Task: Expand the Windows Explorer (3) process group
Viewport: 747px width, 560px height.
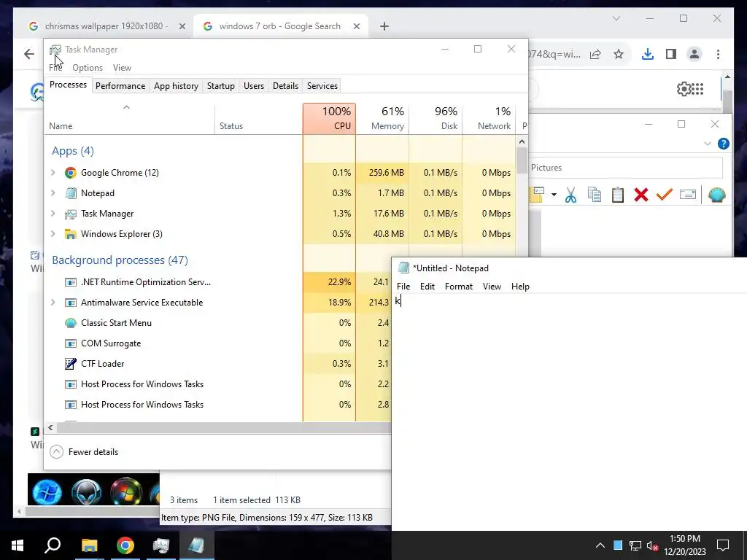Action: click(x=53, y=234)
